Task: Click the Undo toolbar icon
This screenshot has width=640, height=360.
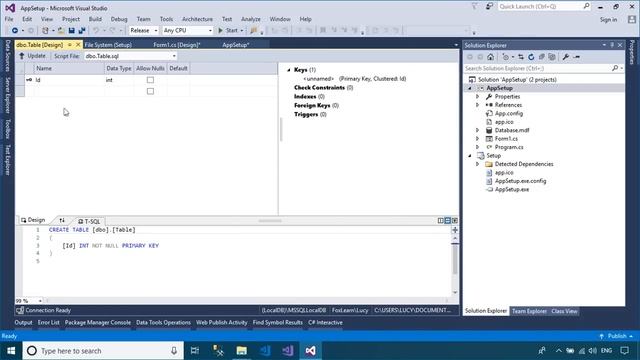Action: pyautogui.click(x=96, y=31)
